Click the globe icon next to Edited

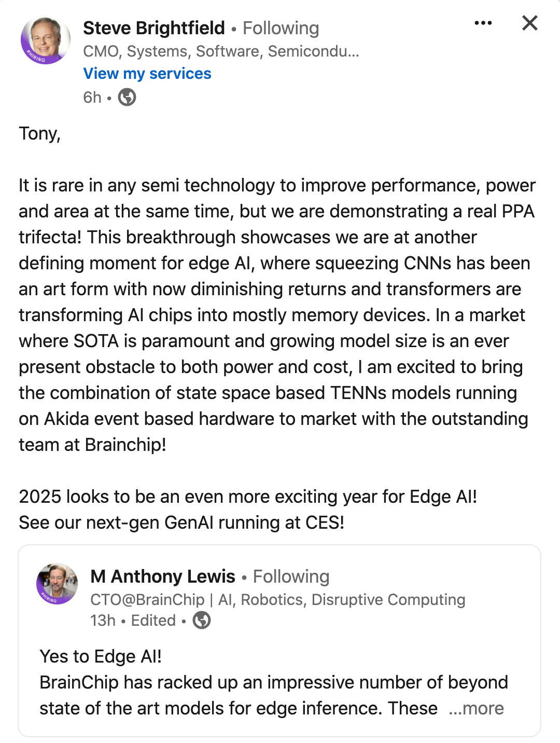tap(202, 620)
